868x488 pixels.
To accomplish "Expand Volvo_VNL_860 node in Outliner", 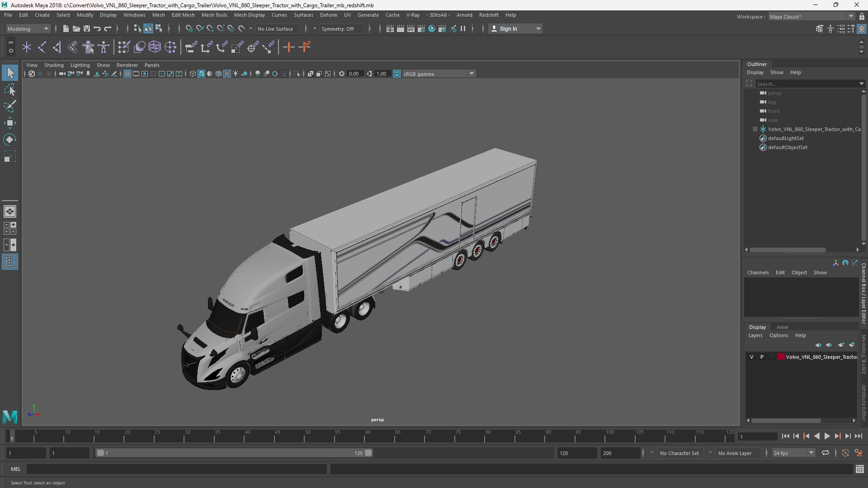I will [755, 129].
